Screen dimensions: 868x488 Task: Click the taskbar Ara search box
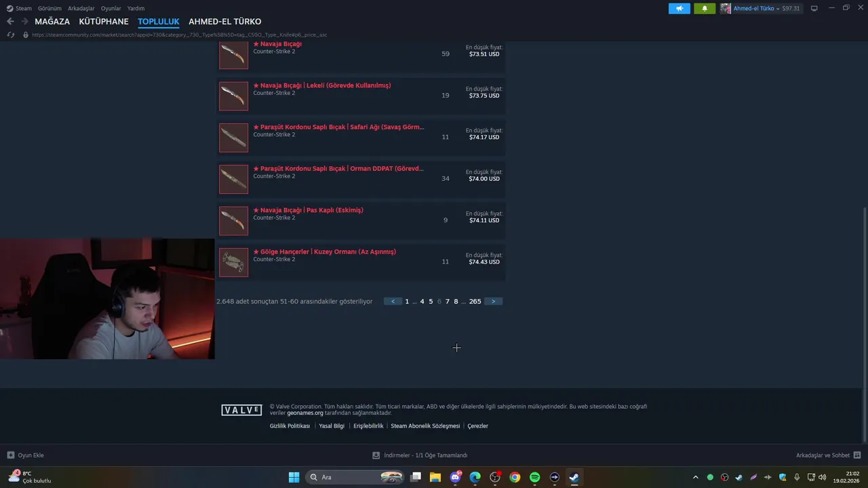pos(355,477)
